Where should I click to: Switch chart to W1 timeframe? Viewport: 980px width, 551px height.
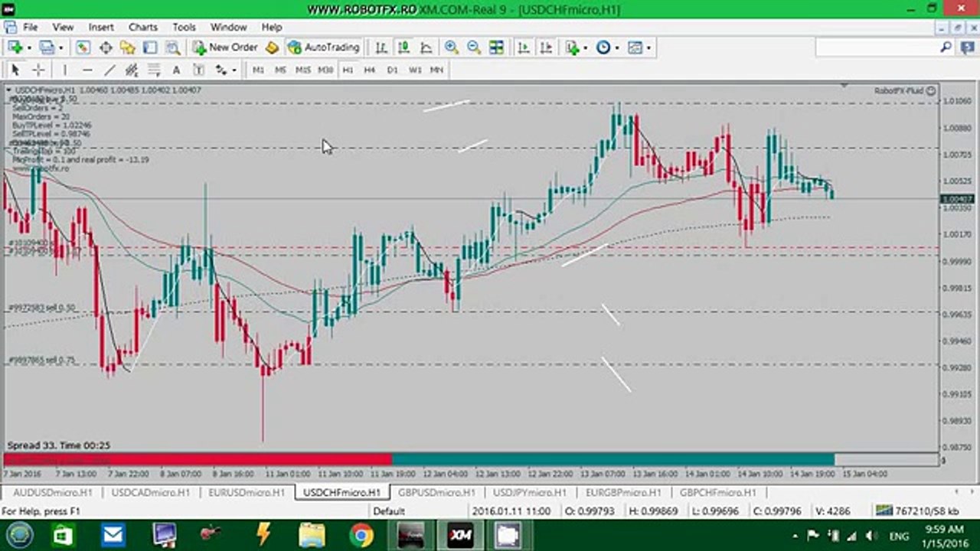415,70
